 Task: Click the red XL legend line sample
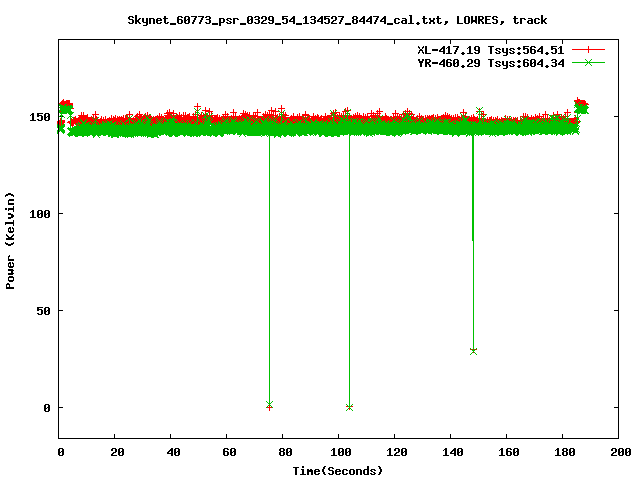coord(588,50)
